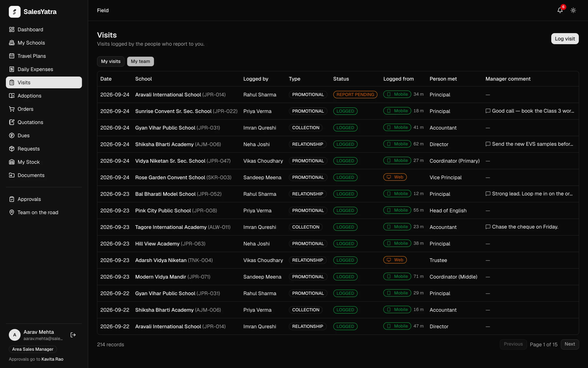Viewport: 588px width, 368px height.
Task: Click the SalesYatra logo icon
Action: 15,12
